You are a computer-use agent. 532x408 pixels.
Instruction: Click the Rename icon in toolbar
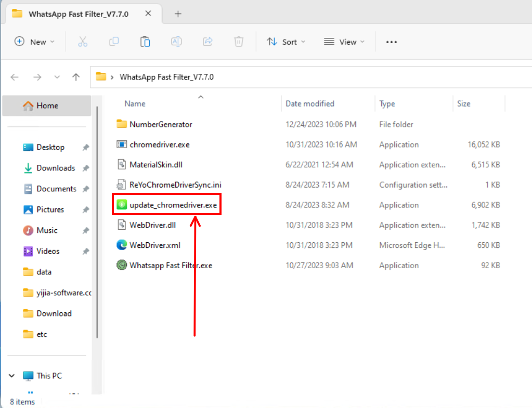pos(176,42)
